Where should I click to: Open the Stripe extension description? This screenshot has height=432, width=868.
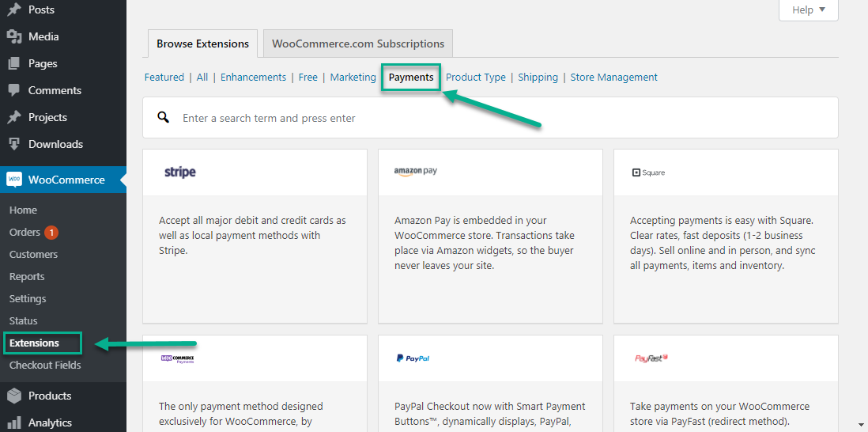pos(252,236)
